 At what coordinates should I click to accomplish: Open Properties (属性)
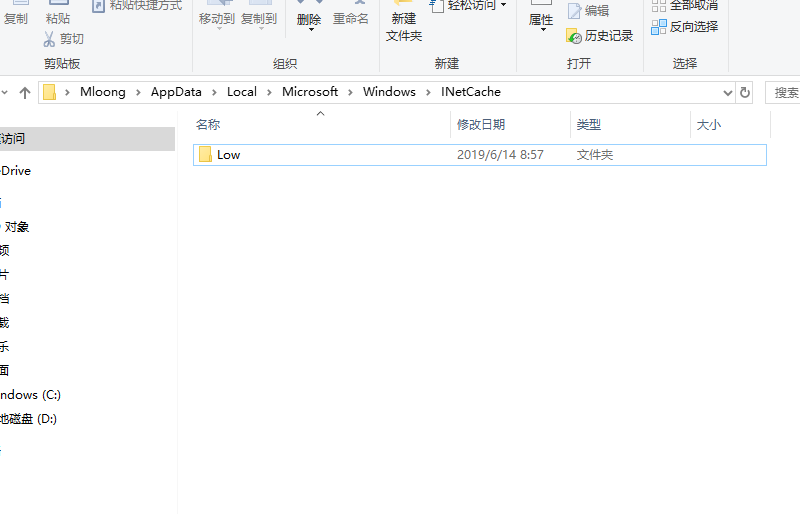(x=541, y=16)
